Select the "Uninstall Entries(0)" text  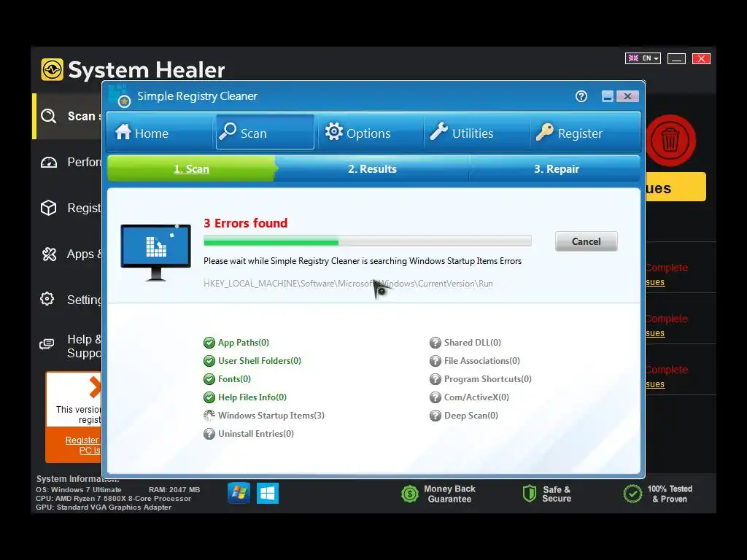(x=256, y=433)
